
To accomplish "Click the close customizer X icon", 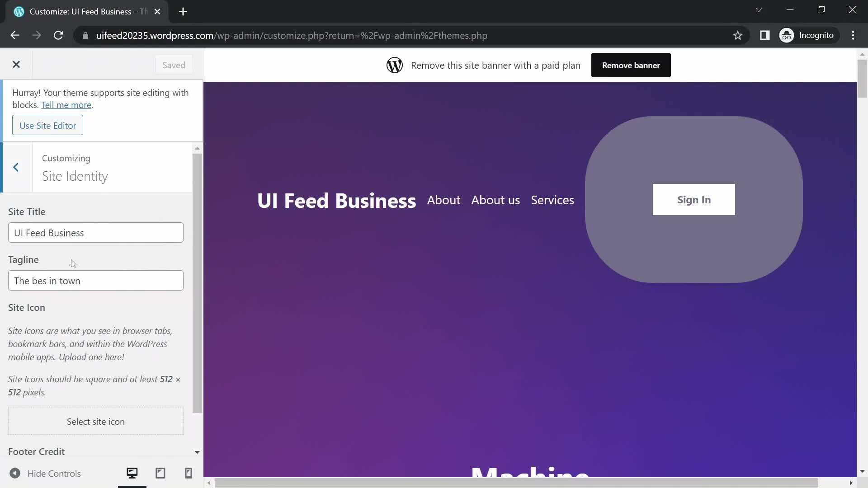I will (x=16, y=64).
